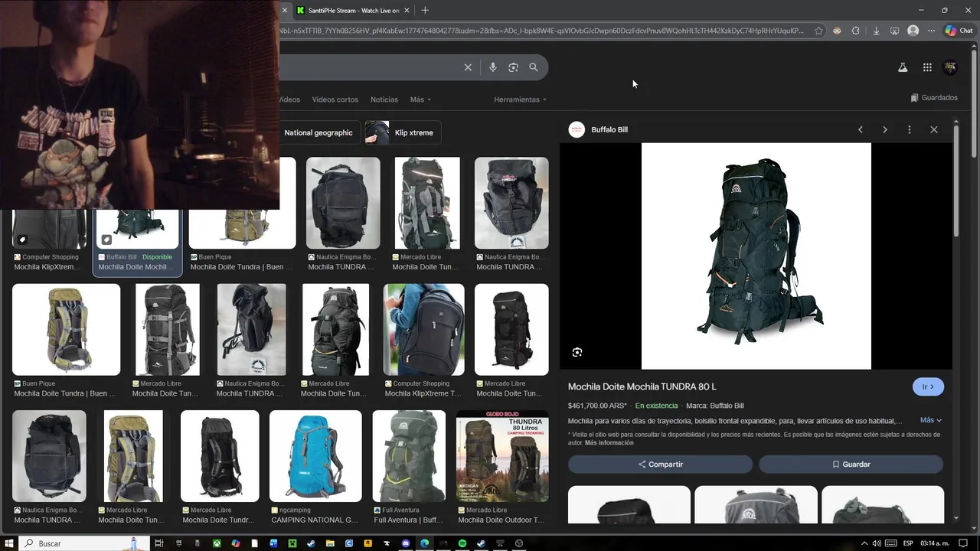Open the browser profile icon
Viewport: 980px width, 551px height.
coord(913,31)
